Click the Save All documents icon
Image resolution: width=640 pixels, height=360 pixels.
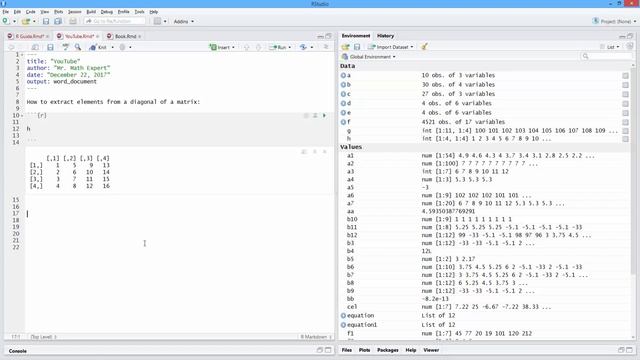58,21
